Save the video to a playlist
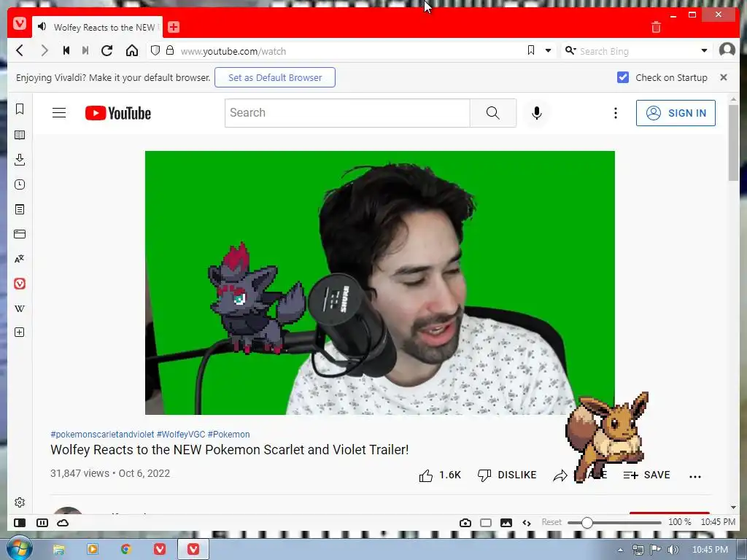This screenshot has height=560, width=747. pos(646,475)
